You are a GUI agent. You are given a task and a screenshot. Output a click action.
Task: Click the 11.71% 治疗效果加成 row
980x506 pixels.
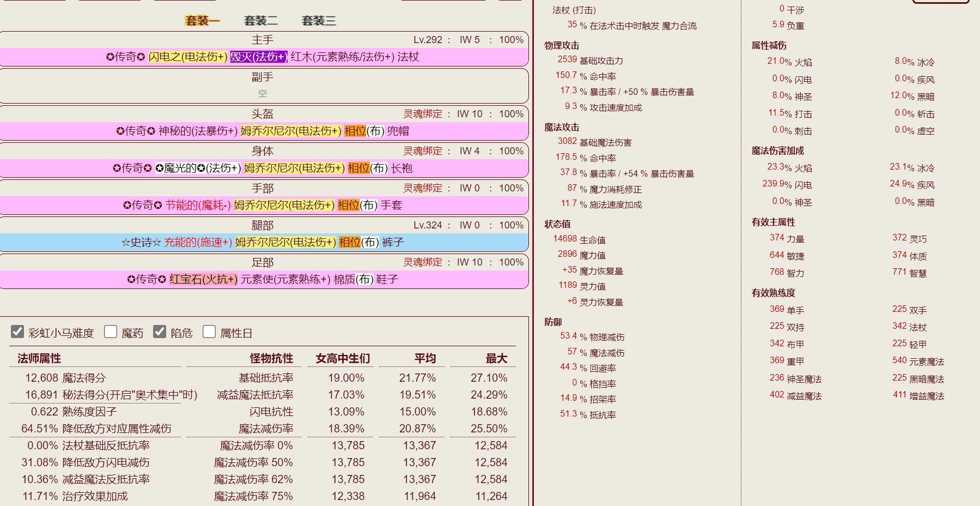coord(75,496)
